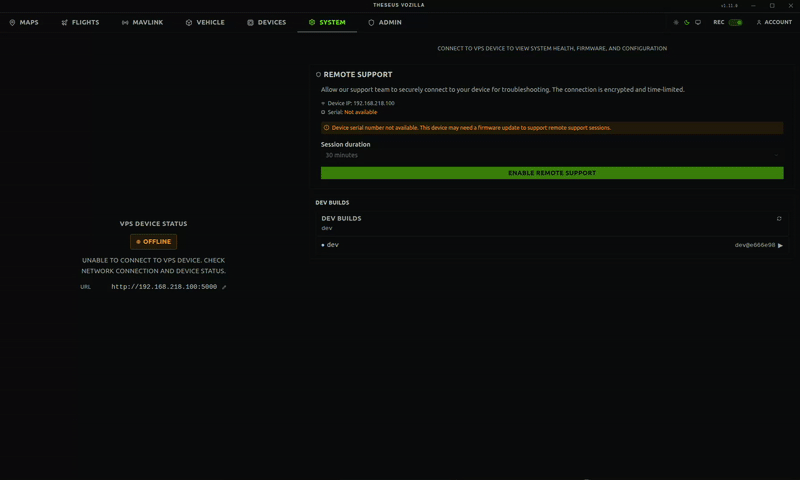Click the VPS device URL address
This screenshot has width=800, height=480.
(x=164, y=287)
